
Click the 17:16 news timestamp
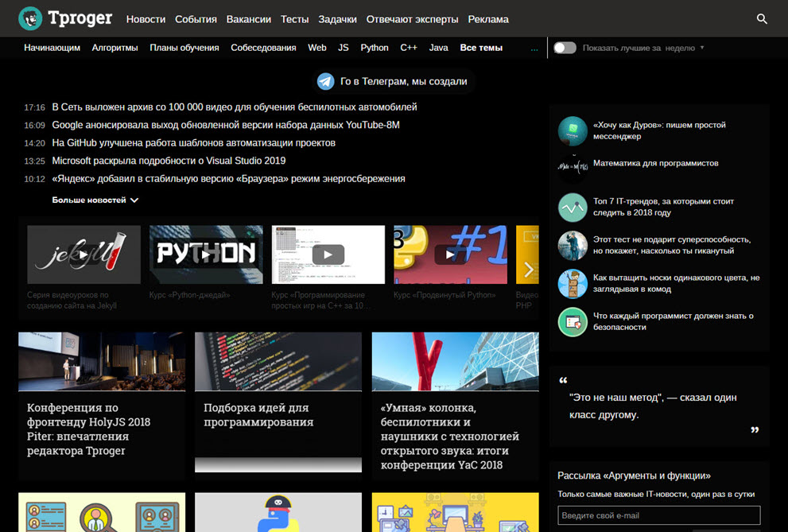pyautogui.click(x=35, y=107)
